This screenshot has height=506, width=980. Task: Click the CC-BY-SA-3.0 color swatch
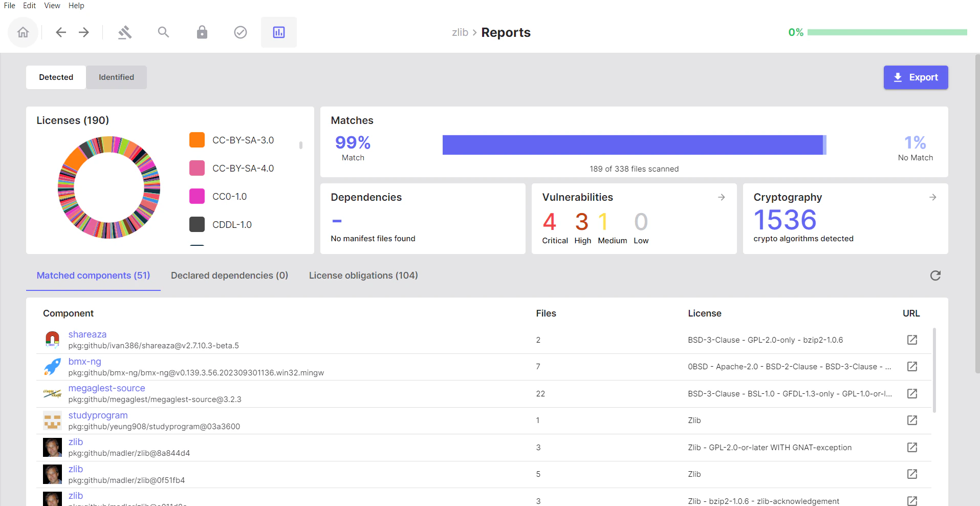(197, 139)
